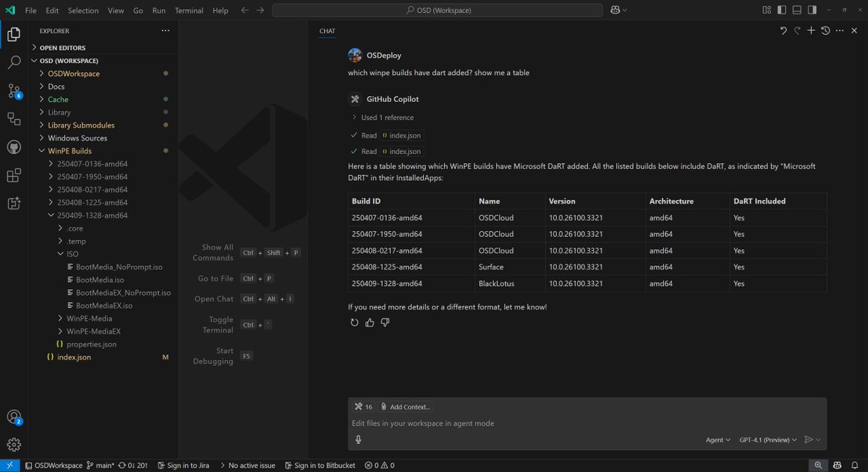
Task: Select BootMediaEX_NoPrompt.iso file
Action: coord(103,293)
